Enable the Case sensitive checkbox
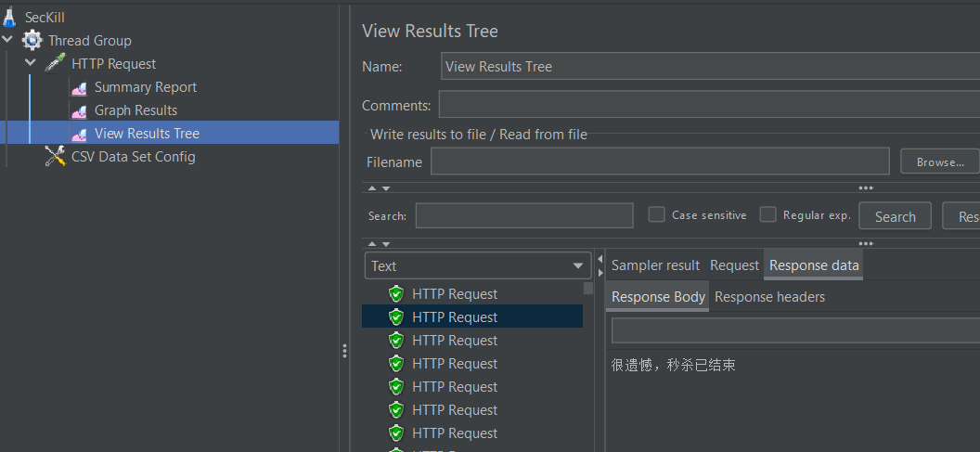Image resolution: width=980 pixels, height=452 pixels. (656, 214)
